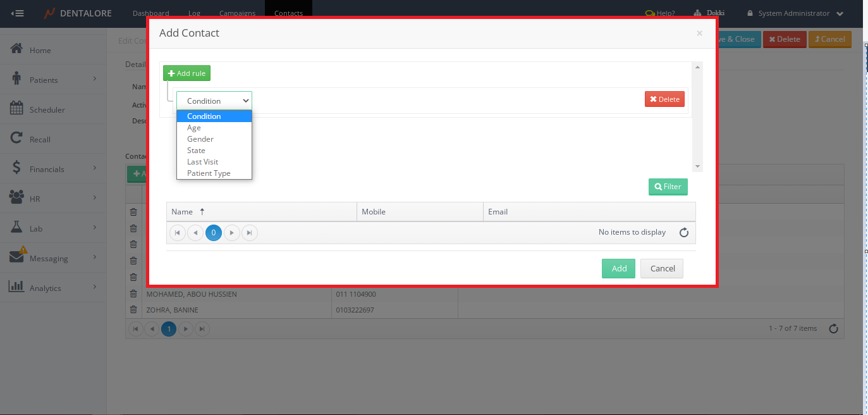Click the hamburger menu toggle icon

click(18, 13)
